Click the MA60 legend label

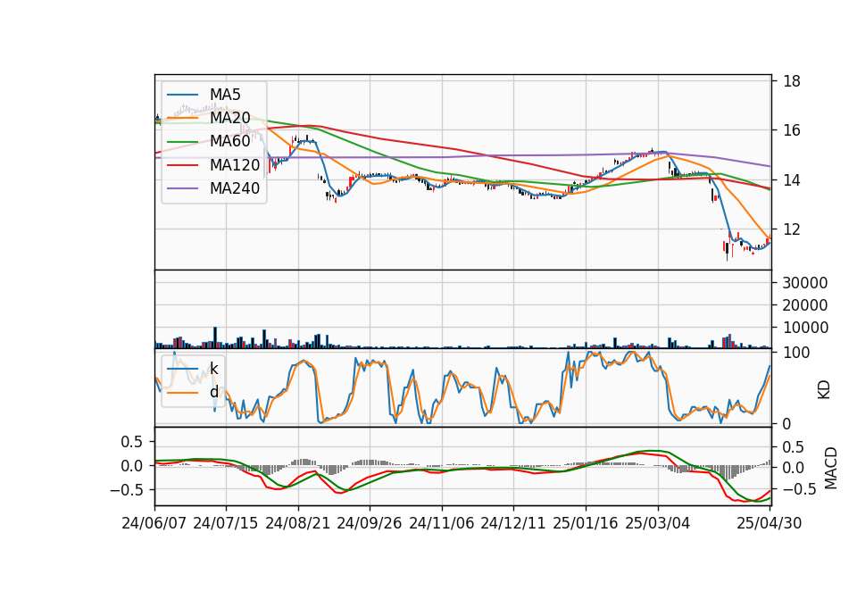pos(229,142)
